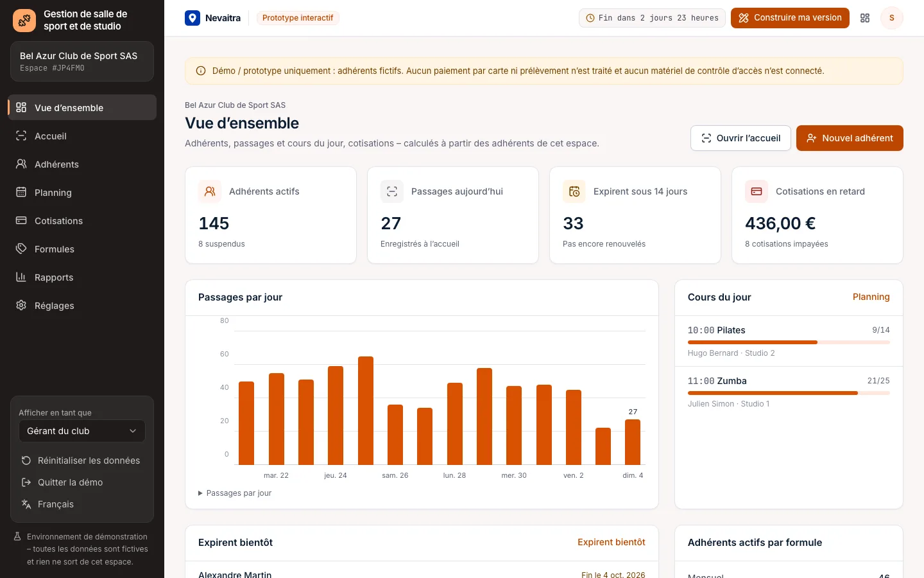Screen dimensions: 924x578
Task: Open the Adhérents sidebar section
Action: point(82,164)
